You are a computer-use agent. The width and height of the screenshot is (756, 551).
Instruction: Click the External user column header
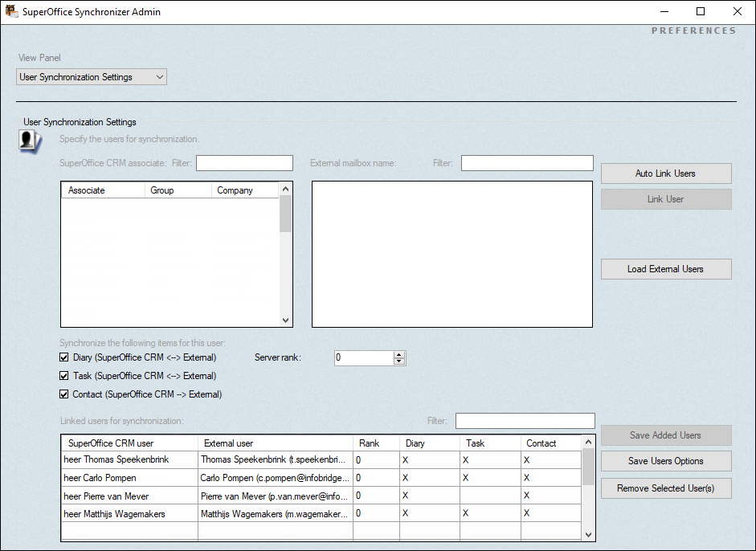(276, 443)
